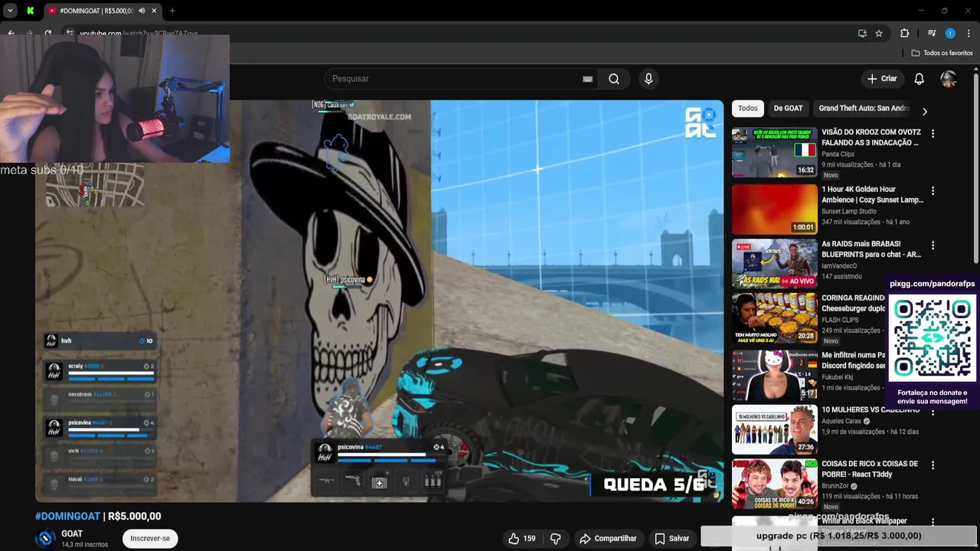
Task: Open options for 1 Hour 4K Golden Hour video
Action: pos(933,191)
